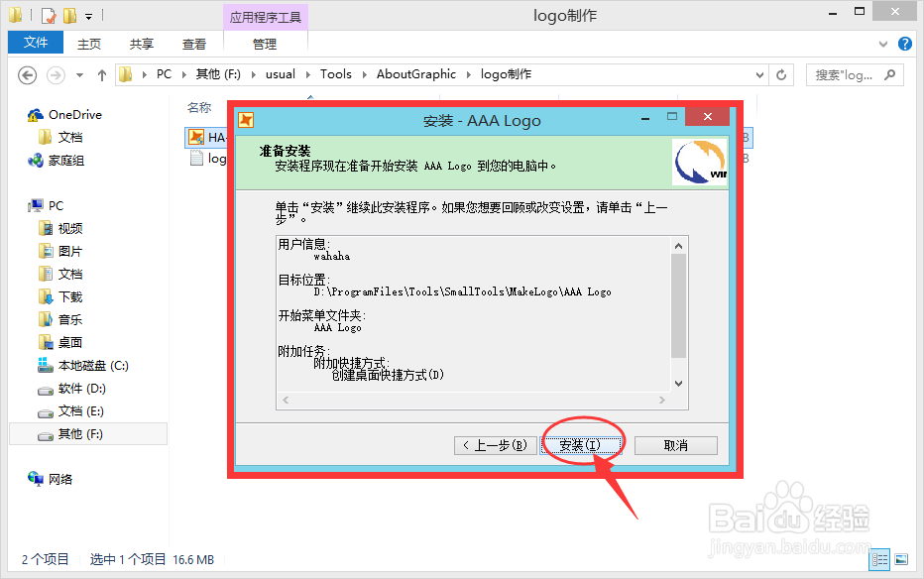Viewport: 924px width, 579px height.
Task: Switch to the 查看 ribbon tab
Action: [x=194, y=45]
